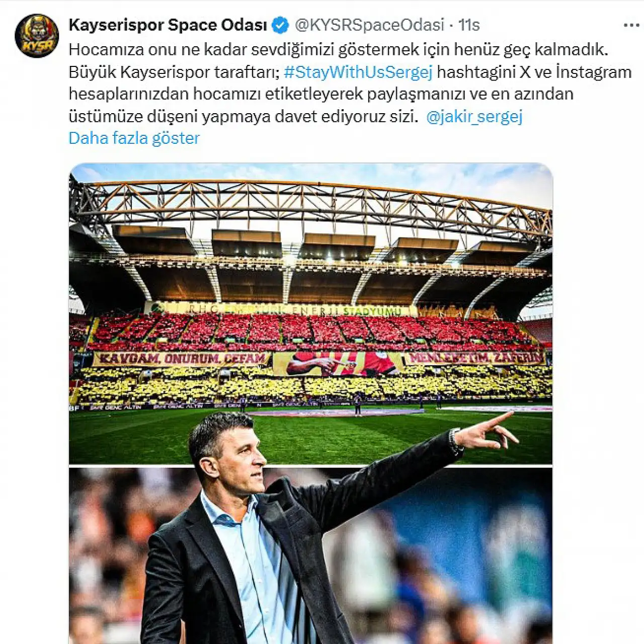Expand the post with Daha fazla göster
The height and width of the screenshot is (644, 644).
pyautogui.click(x=134, y=138)
